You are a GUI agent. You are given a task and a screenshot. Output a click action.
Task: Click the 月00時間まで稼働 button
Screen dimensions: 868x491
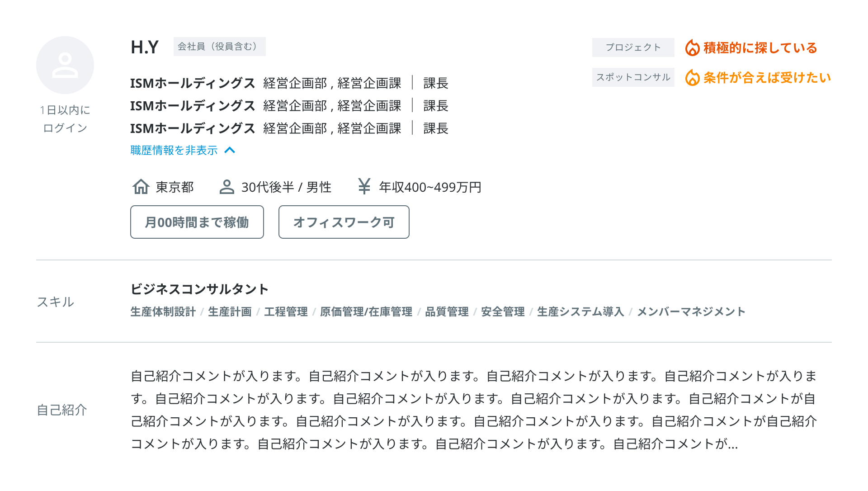pyautogui.click(x=197, y=222)
